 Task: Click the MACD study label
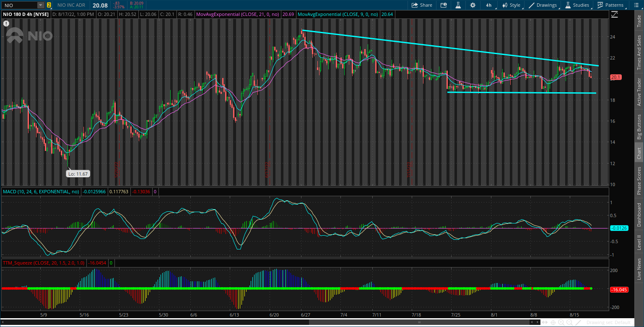(41, 192)
